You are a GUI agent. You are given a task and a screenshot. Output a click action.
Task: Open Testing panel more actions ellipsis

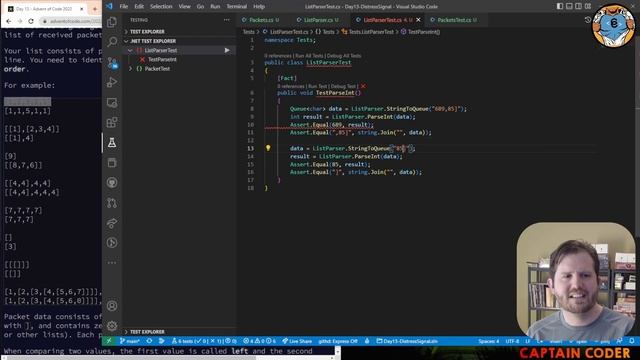[227, 20]
